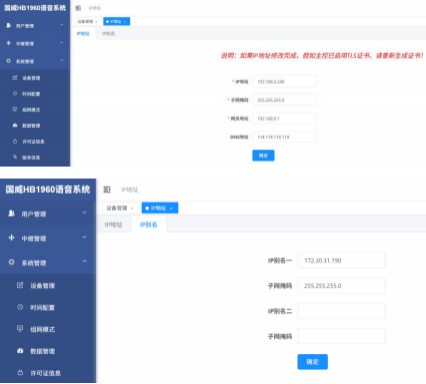The height and width of the screenshot is (384, 426).
Task: Click 确定 button under DNS地址 field
Action: 263,155
